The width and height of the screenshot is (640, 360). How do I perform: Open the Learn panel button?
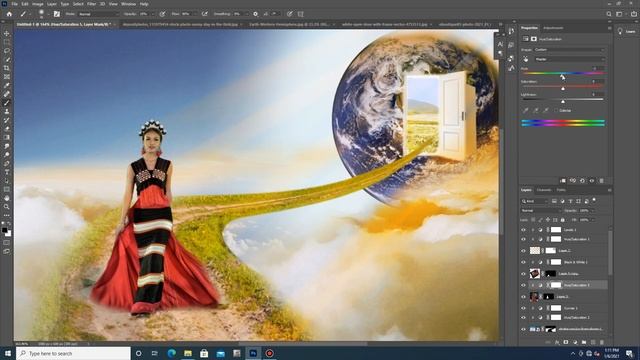[x=627, y=31]
